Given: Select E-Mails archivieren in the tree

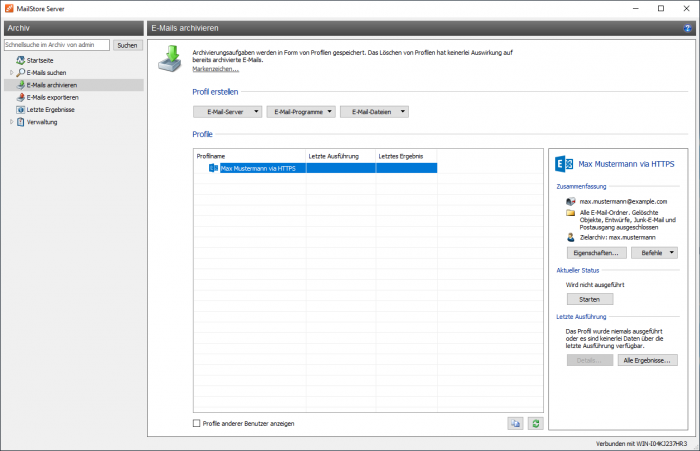Looking at the screenshot, I should point(52,85).
